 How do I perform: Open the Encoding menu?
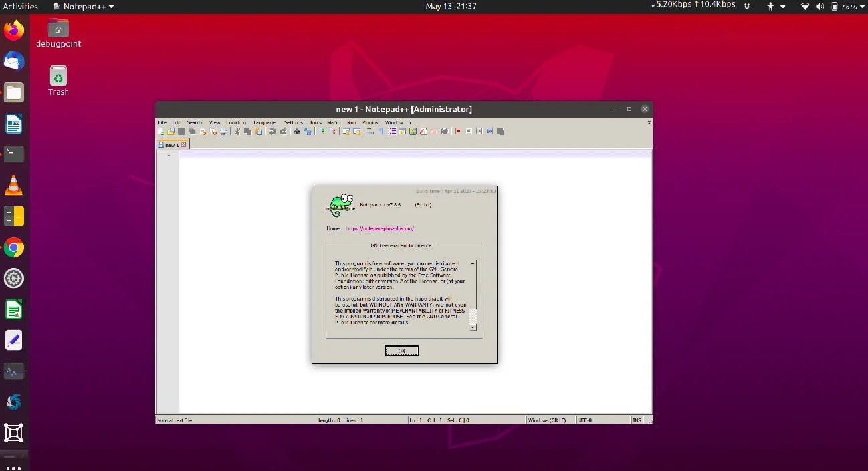[x=235, y=122]
